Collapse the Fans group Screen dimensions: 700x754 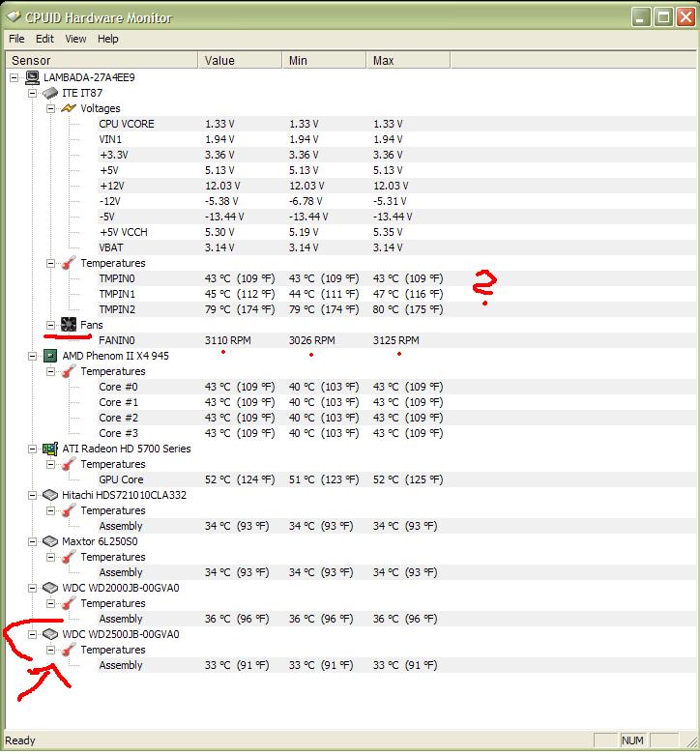coord(50,325)
